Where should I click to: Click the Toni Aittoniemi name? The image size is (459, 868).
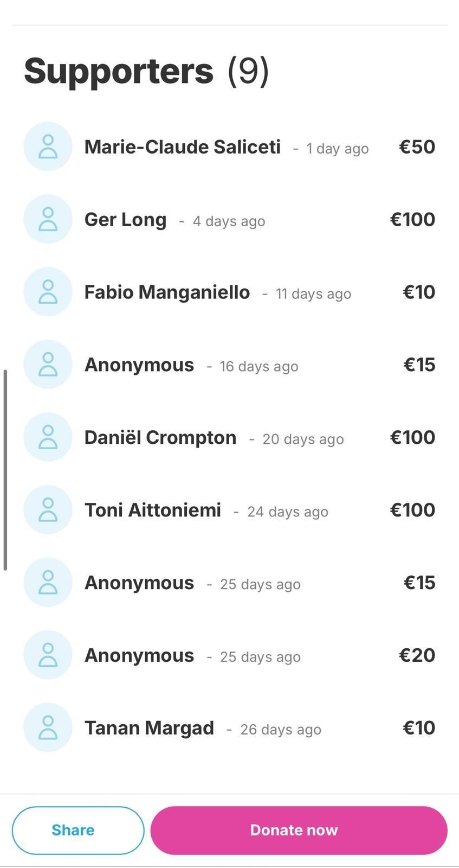(x=153, y=510)
